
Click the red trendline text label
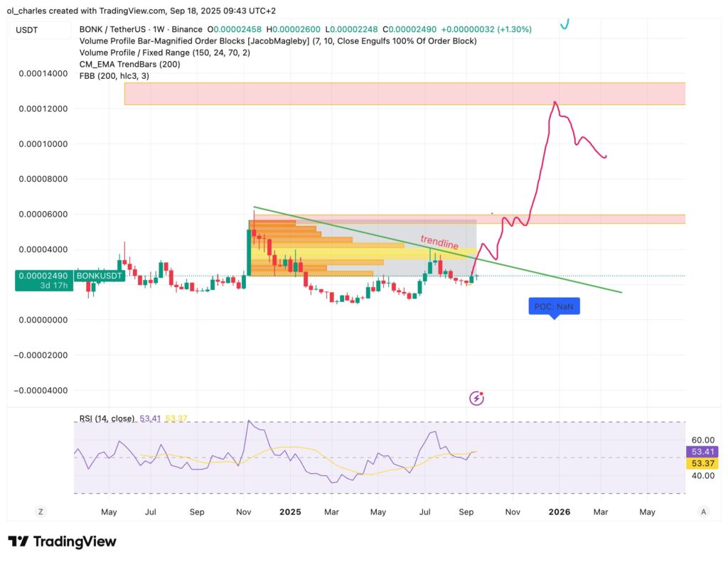coord(439,242)
